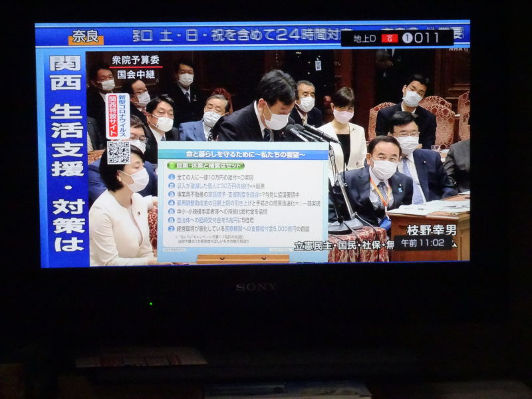Click the blue number 1 bullet on the panel

click(172, 177)
